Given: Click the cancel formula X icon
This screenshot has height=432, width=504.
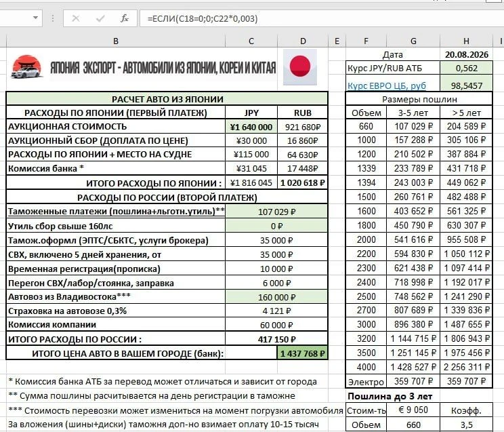Looking at the screenshot, I should (76, 19).
